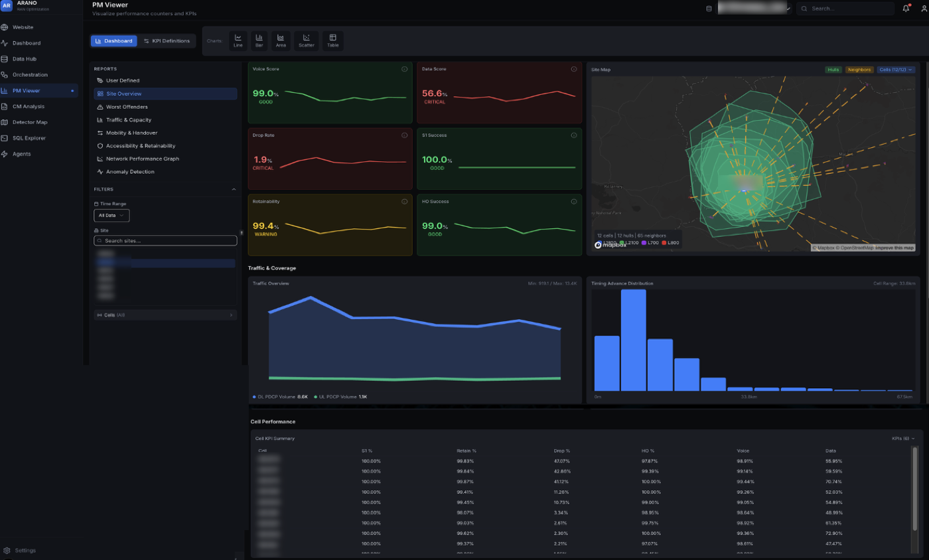Image resolution: width=929 pixels, height=560 pixels.
Task: Show info for Retainability card
Action: coord(405,201)
